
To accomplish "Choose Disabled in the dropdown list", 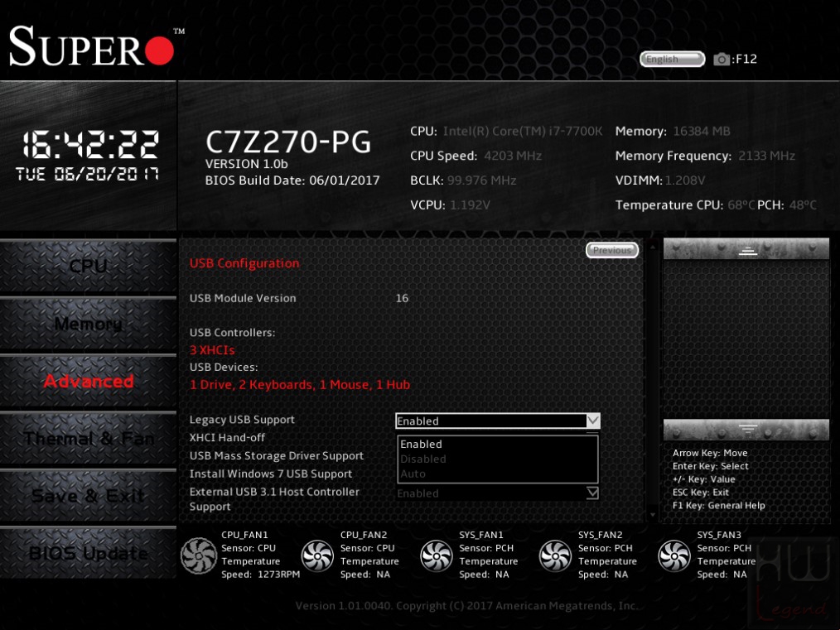I will click(497, 459).
